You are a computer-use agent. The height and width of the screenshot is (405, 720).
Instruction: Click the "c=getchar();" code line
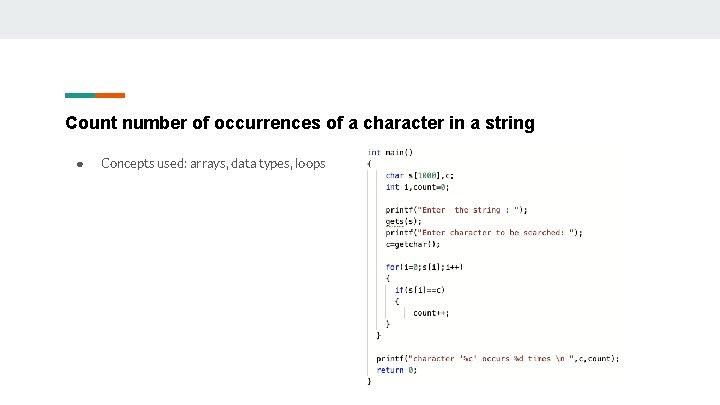[x=412, y=244]
